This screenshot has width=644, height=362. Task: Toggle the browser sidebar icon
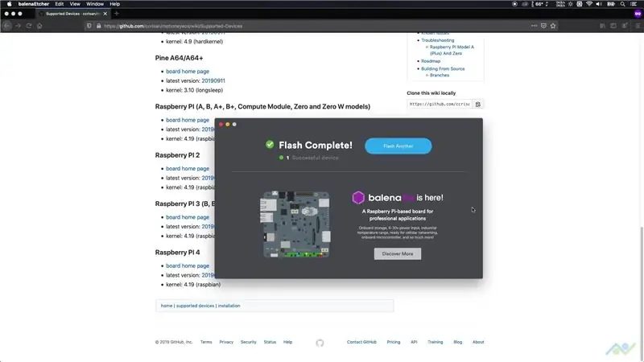[x=613, y=26]
